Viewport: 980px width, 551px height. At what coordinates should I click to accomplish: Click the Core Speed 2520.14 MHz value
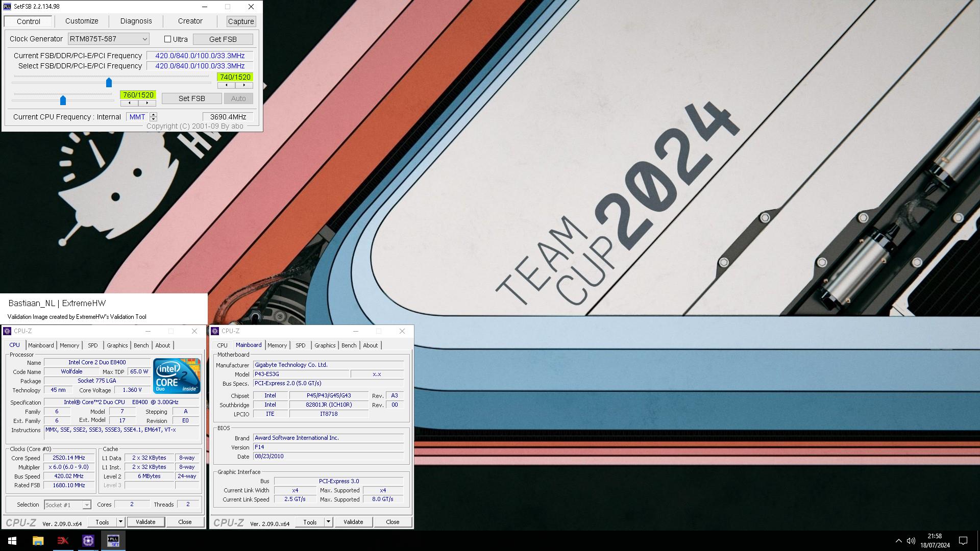point(69,458)
